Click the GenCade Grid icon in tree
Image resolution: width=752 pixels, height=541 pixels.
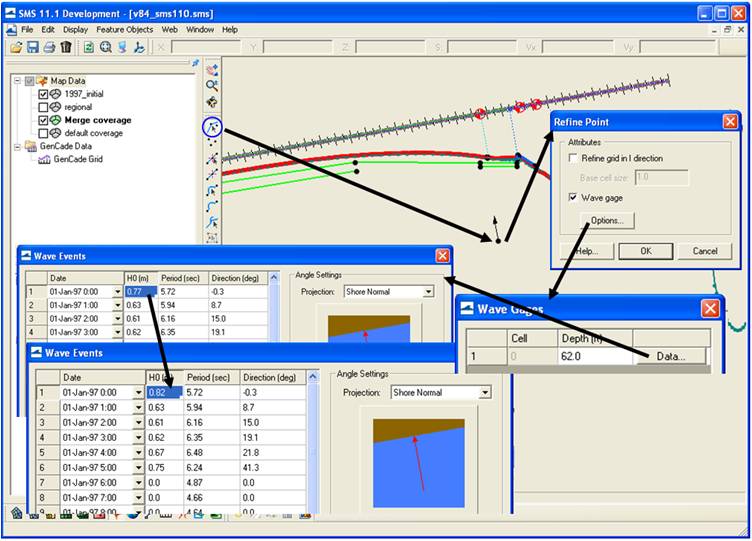(x=44, y=159)
